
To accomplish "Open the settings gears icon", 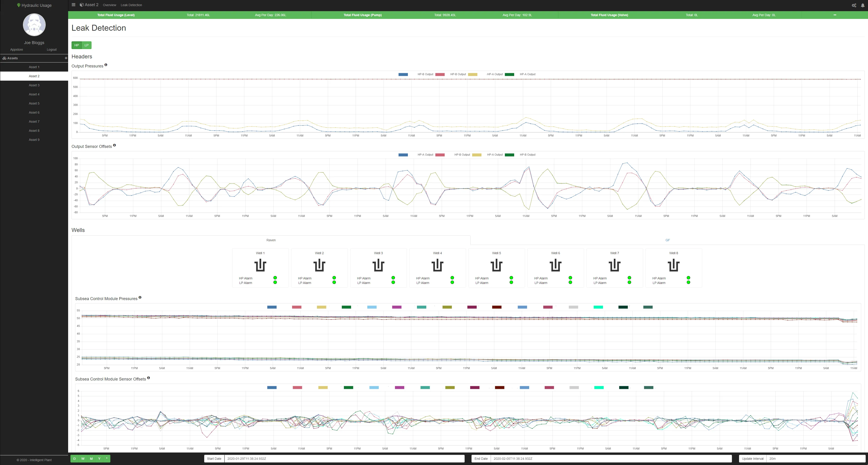I will tap(854, 5).
